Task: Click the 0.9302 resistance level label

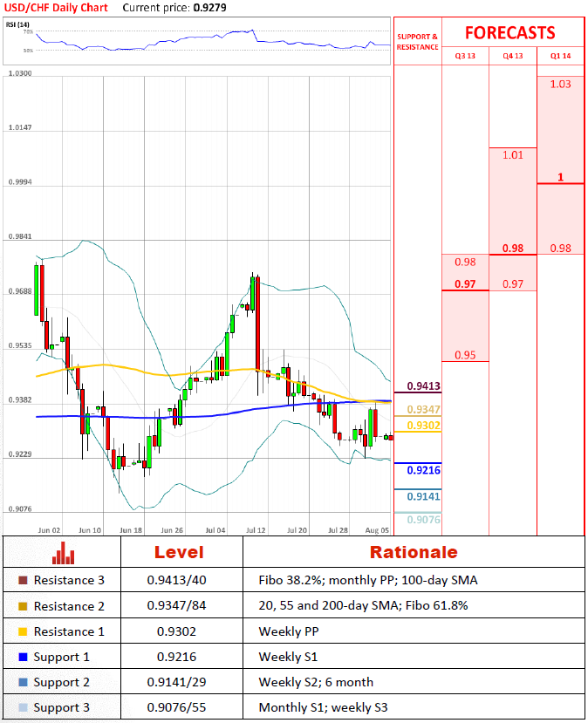Action: pos(423,426)
